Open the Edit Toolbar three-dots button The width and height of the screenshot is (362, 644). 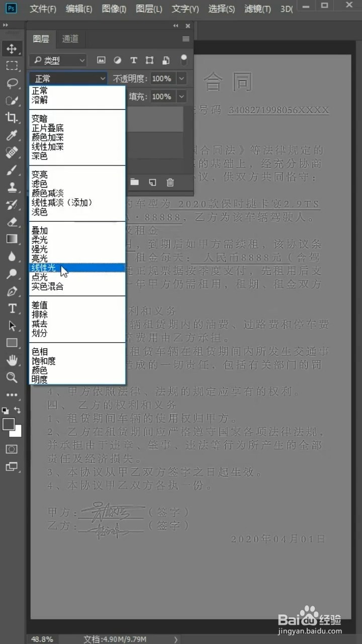coord(12,395)
